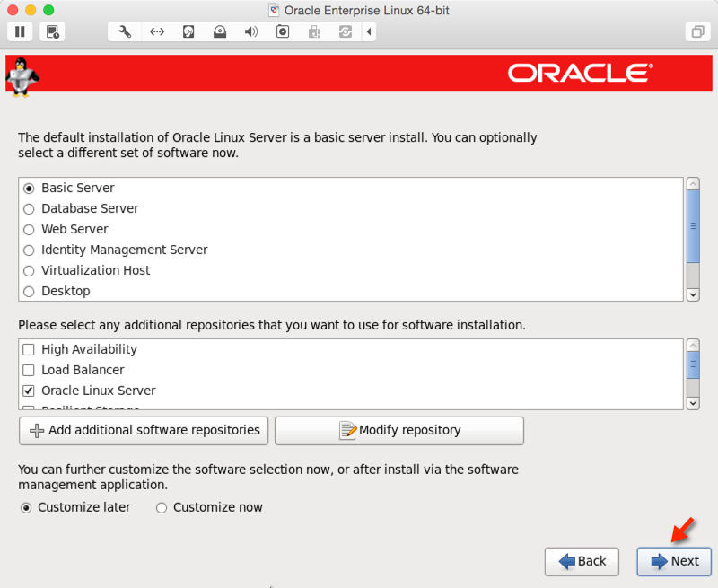718x588 pixels.
Task: Collapse the device toolbar arrow
Action: [369, 31]
